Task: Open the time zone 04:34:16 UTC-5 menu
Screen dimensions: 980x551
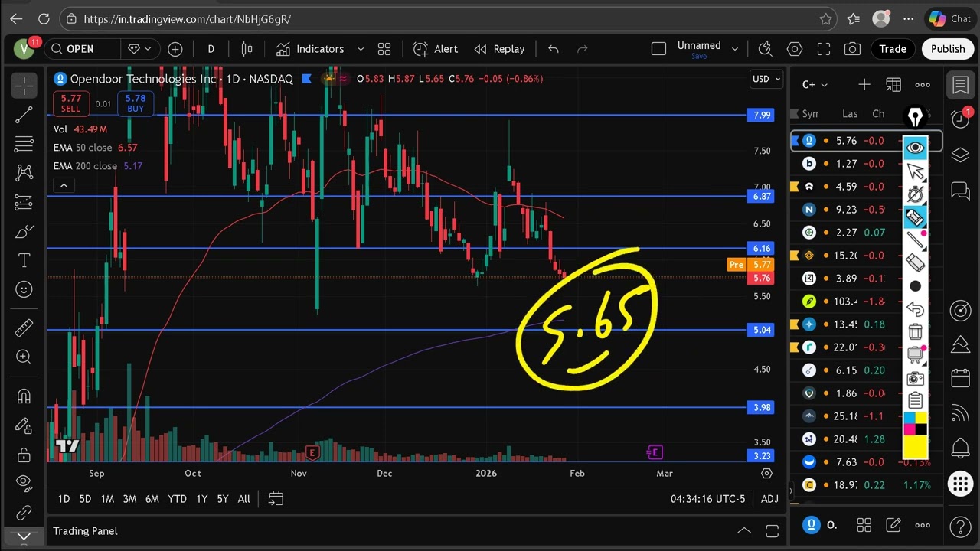Action: click(707, 499)
